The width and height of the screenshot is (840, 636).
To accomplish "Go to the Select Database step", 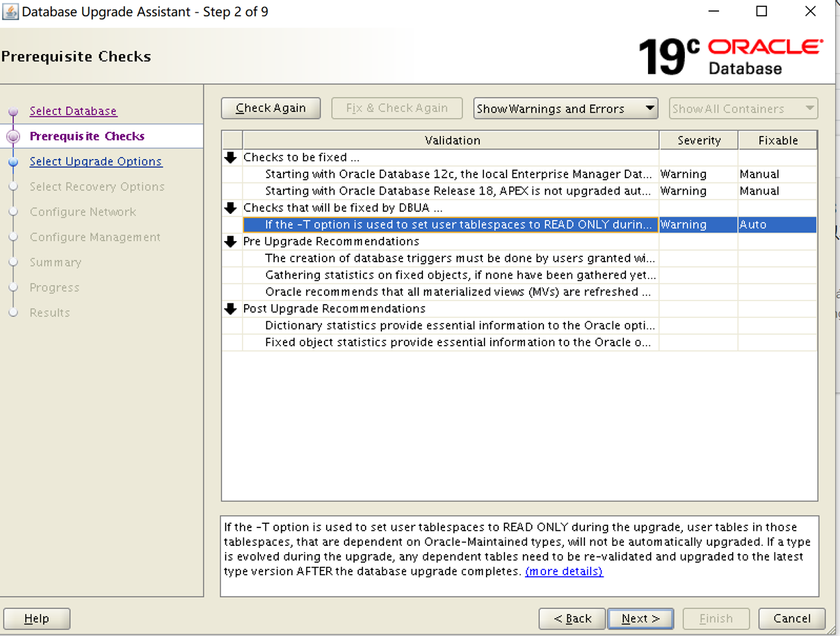I will 73,111.
